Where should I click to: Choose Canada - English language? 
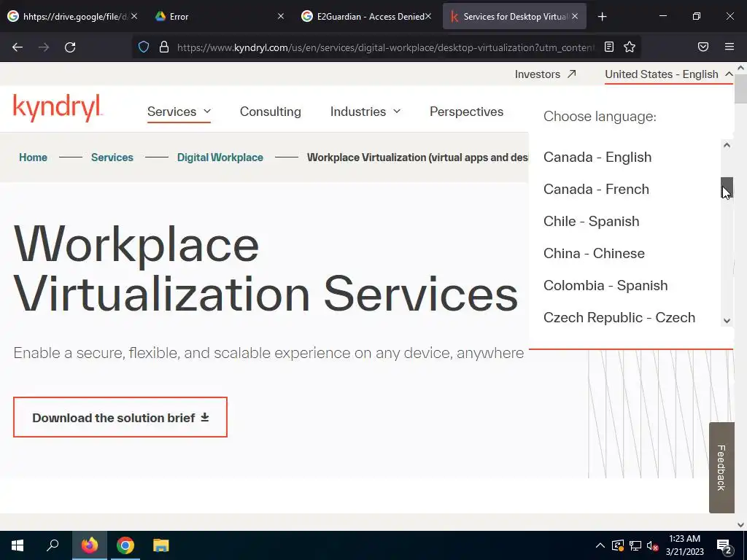(x=597, y=157)
